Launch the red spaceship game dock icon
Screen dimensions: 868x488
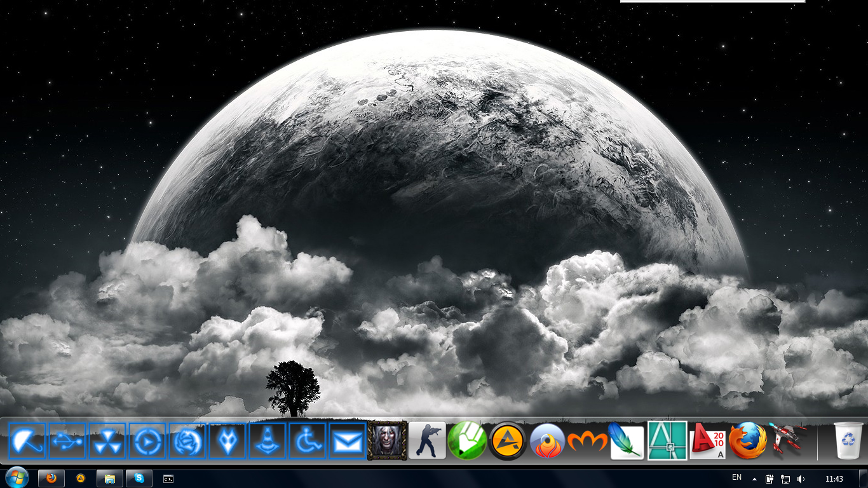(x=787, y=438)
